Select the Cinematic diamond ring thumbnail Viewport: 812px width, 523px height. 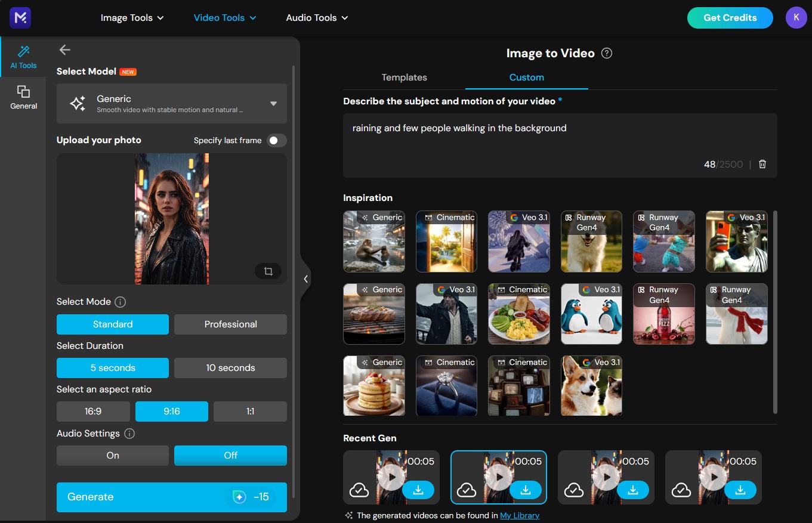446,386
